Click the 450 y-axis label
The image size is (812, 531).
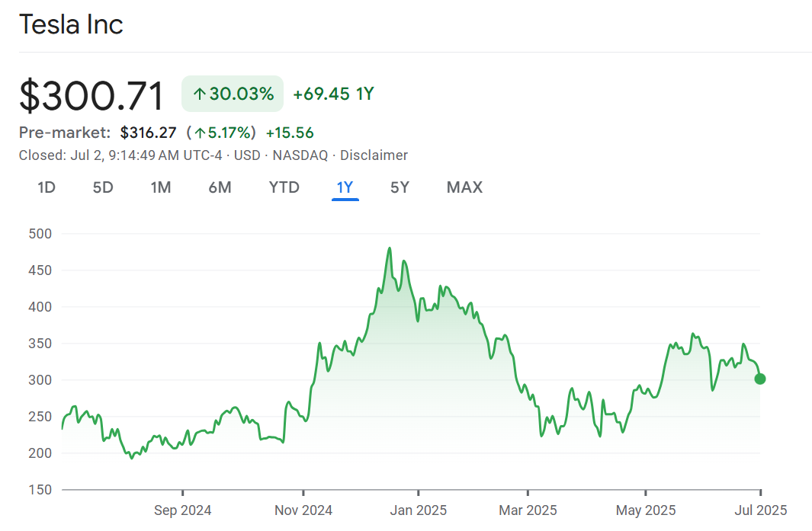[x=40, y=270]
